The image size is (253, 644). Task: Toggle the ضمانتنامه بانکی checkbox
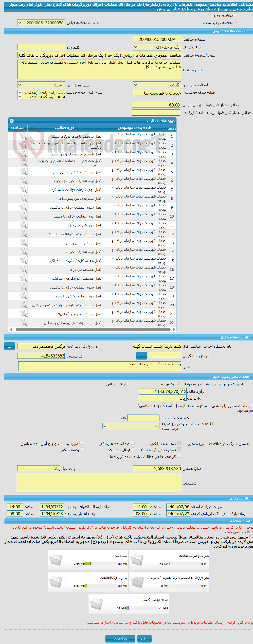click(x=179, y=443)
